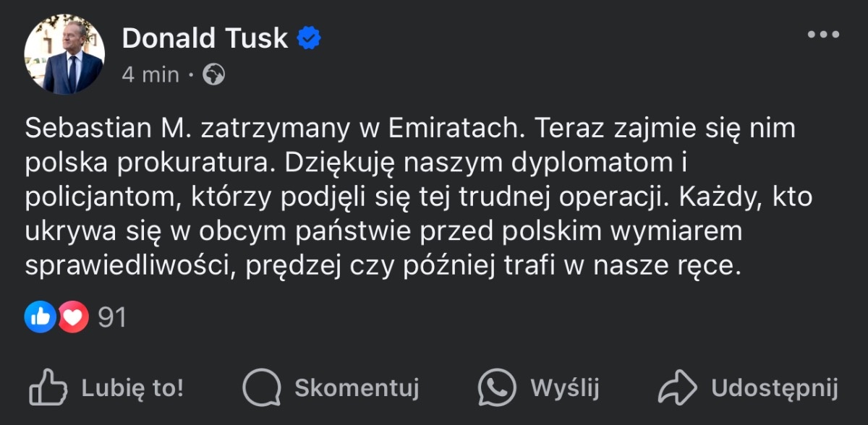Click the thumbs-up icon beside Lubię to!

48,389
